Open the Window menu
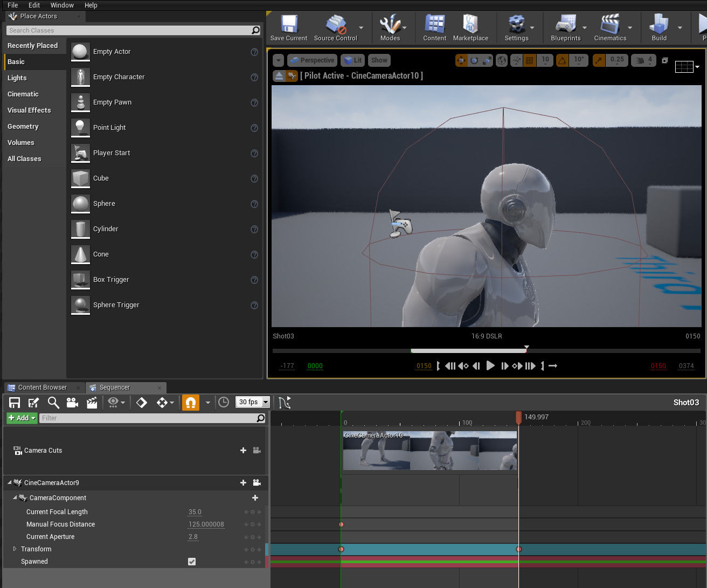The width and height of the screenshot is (707, 588). [x=62, y=5]
